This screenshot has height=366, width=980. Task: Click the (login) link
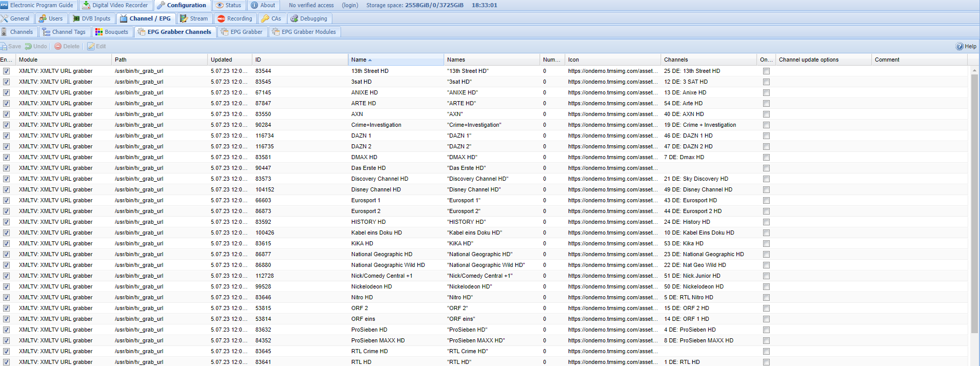click(x=350, y=5)
